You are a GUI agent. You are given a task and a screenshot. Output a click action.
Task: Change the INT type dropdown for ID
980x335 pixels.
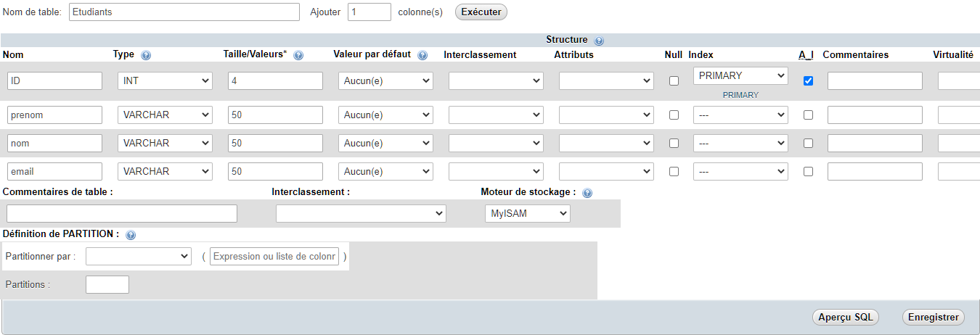click(165, 81)
